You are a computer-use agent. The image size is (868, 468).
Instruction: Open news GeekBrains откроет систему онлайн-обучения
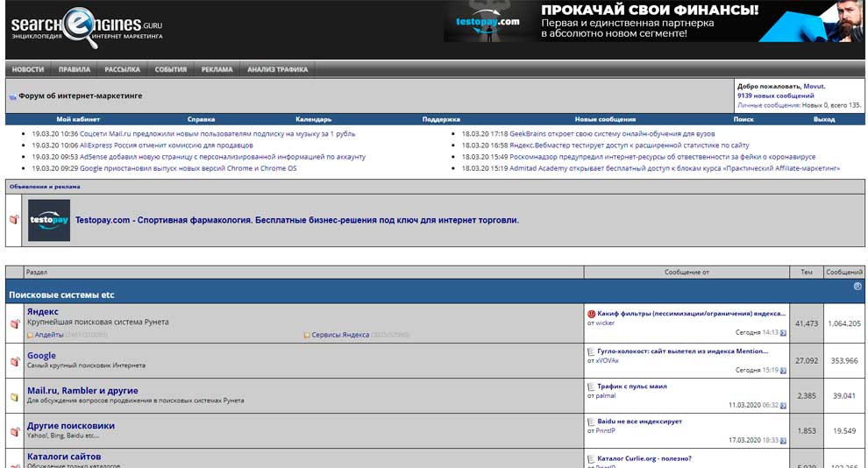pos(612,134)
